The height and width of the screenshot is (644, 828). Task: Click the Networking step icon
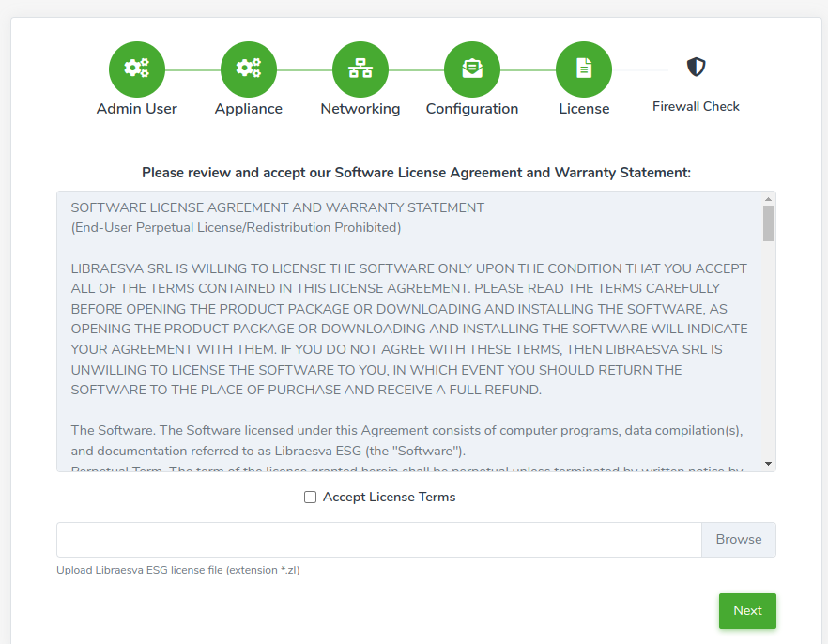[x=360, y=69]
